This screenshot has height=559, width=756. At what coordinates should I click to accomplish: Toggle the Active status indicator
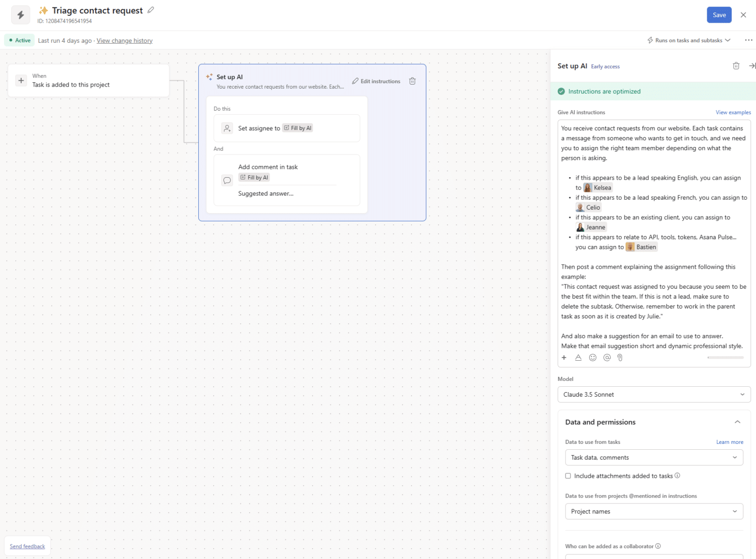pyautogui.click(x=19, y=40)
